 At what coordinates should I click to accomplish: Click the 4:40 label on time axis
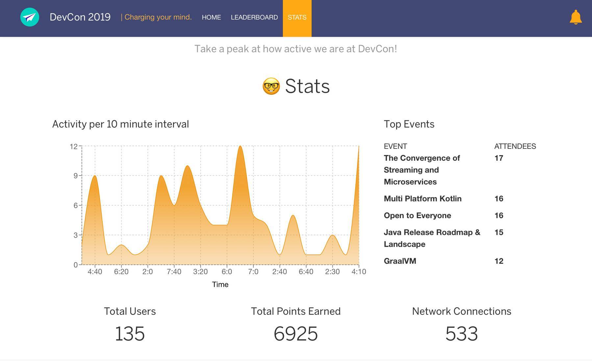coord(95,272)
